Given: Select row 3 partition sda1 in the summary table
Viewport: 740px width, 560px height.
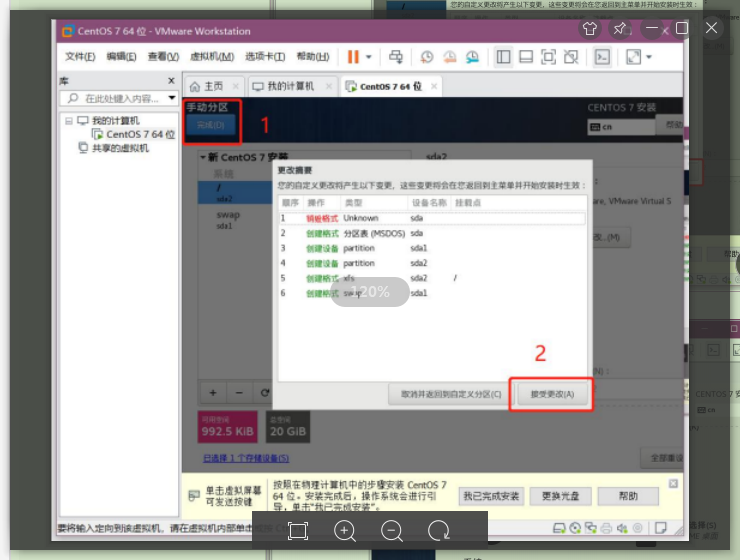Looking at the screenshot, I should click(x=432, y=248).
